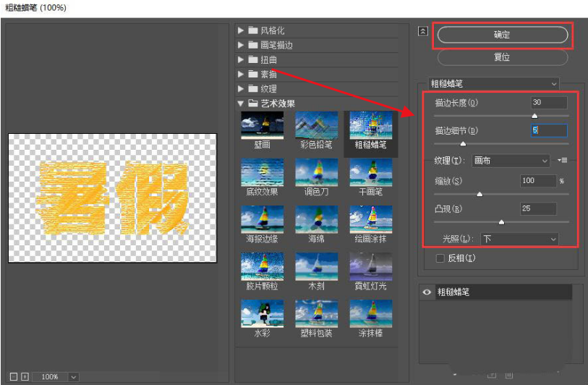Image resolution: width=588 pixels, height=385 pixels.
Task: Click the 描边长度 value field
Action: [x=550, y=103]
